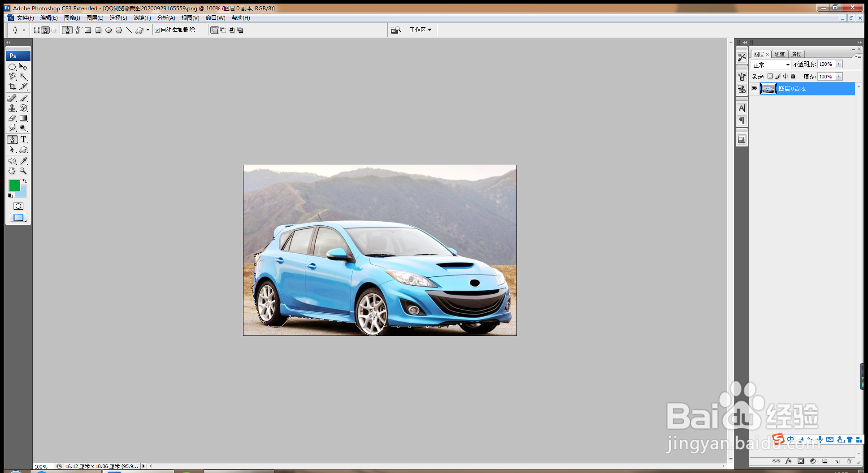Open the shape geometry options dropdown
This screenshot has width=868, height=473.
tap(148, 30)
